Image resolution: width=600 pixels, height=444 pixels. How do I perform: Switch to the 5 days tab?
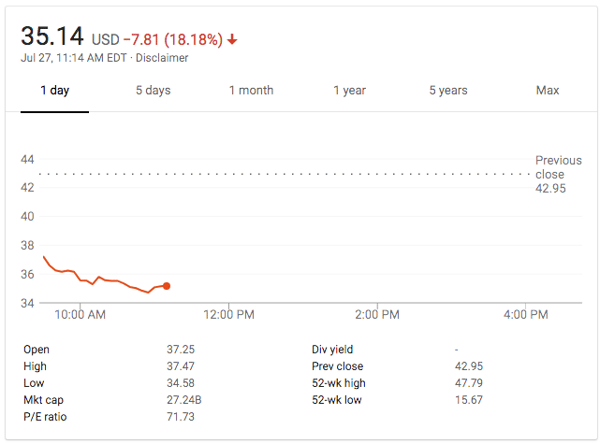(x=153, y=91)
